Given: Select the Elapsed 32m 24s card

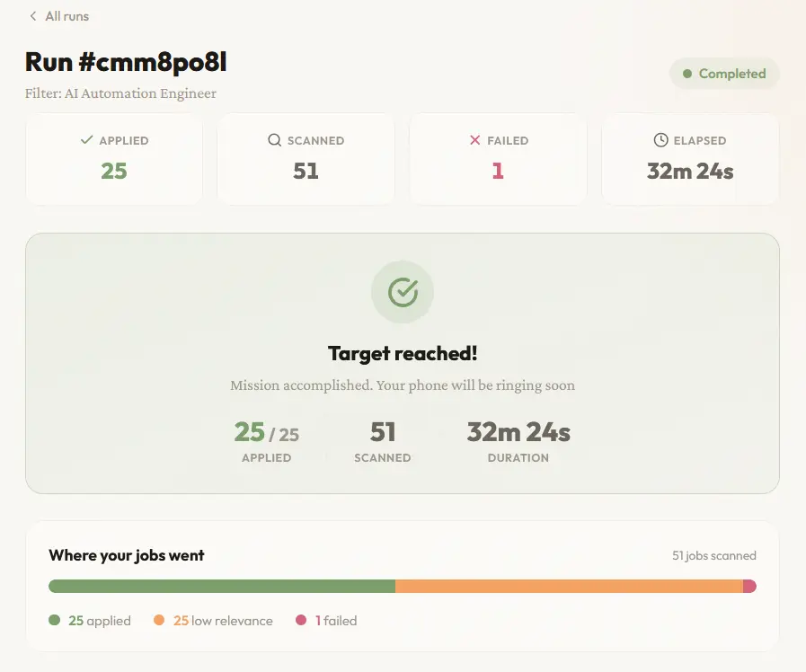Looking at the screenshot, I should click(690, 159).
